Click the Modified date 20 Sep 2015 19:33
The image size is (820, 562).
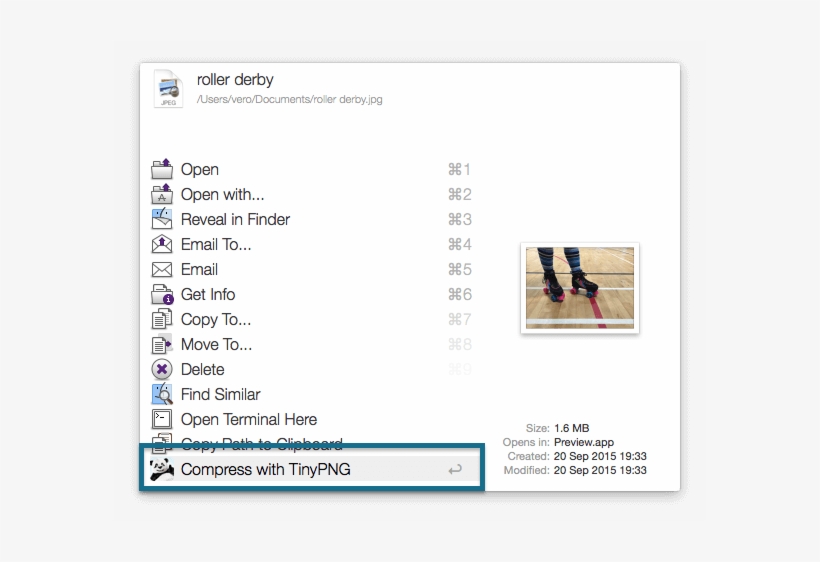coord(600,470)
